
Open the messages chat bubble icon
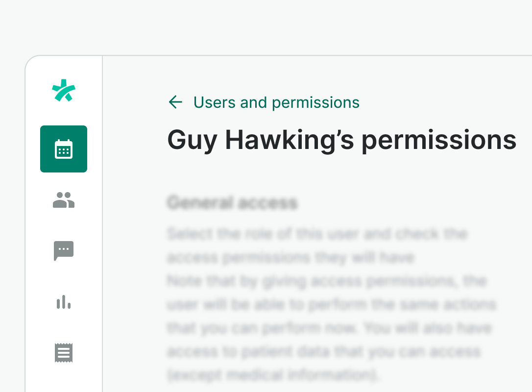(x=64, y=251)
